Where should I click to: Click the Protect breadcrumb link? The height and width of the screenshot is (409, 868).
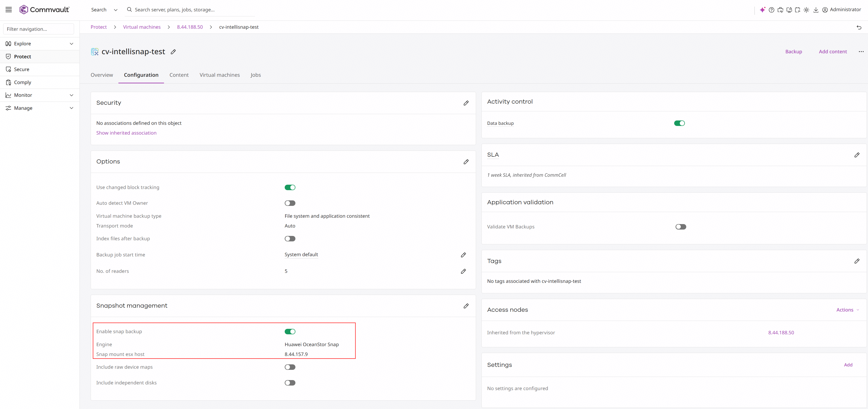point(99,27)
